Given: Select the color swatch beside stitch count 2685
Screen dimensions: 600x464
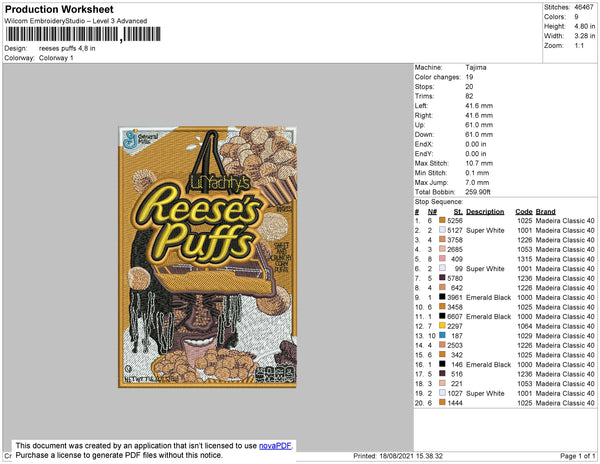Looking at the screenshot, I should click(442, 249).
